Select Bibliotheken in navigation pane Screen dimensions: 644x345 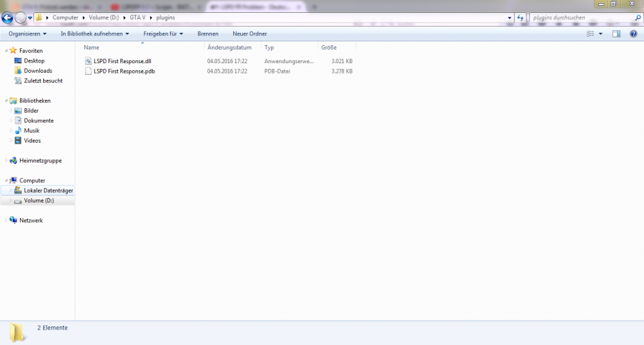click(35, 101)
